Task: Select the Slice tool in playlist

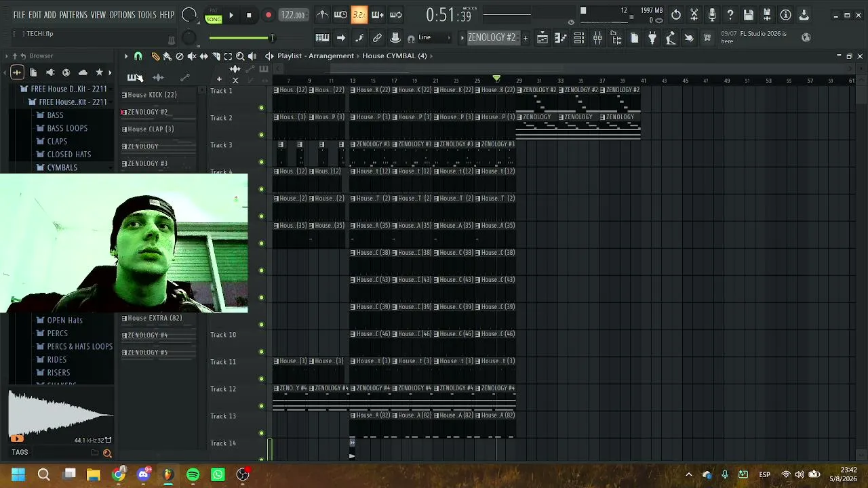Action: [x=216, y=56]
